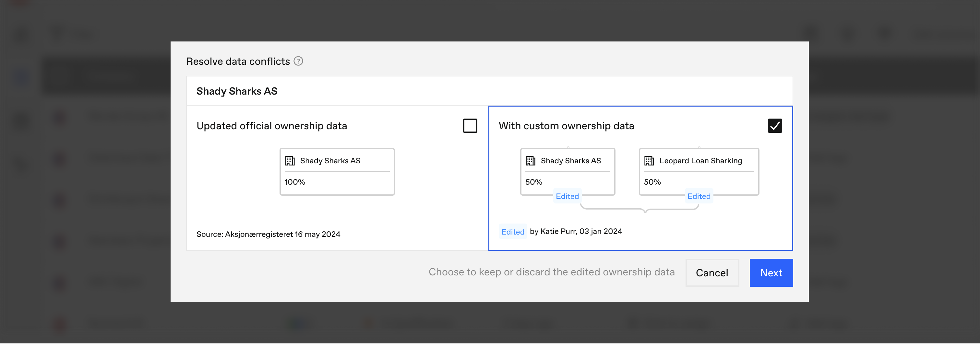Image resolution: width=980 pixels, height=346 pixels.
Task: Click building icon on 50% Shady Sharks card
Action: [530, 161]
